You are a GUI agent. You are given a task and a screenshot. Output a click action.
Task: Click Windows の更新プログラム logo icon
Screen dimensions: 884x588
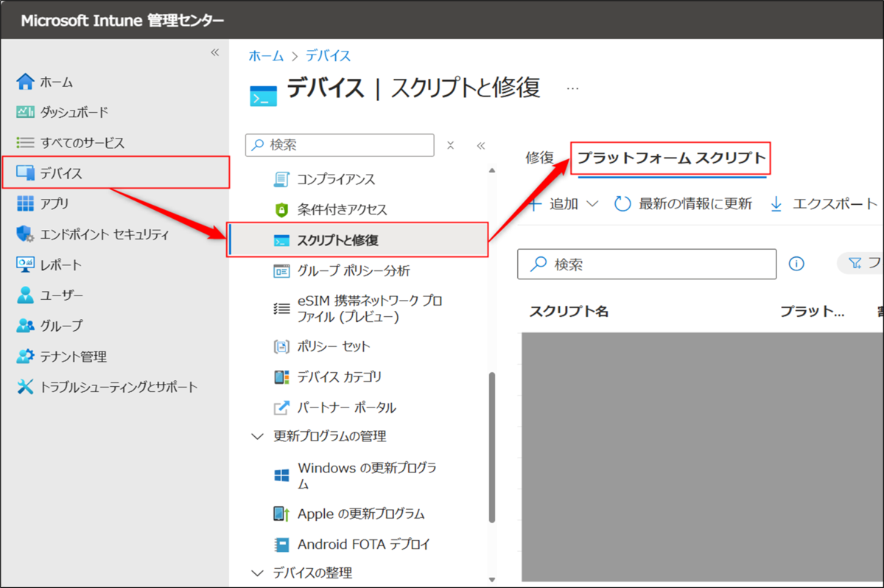click(x=281, y=475)
